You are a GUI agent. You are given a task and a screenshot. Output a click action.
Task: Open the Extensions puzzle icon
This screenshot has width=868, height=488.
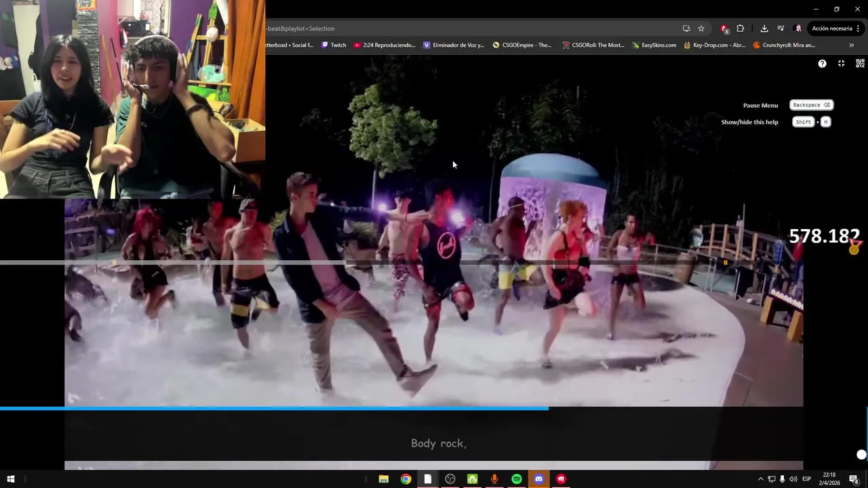[x=740, y=28]
